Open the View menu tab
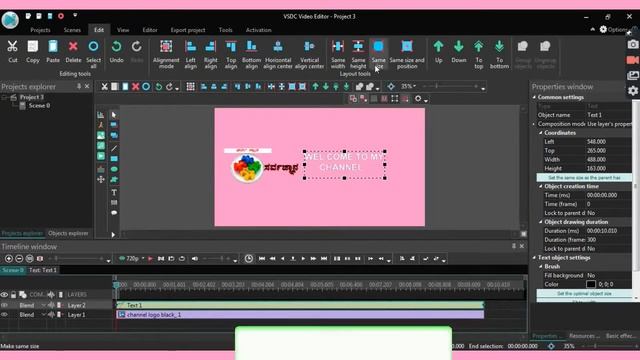 click(x=123, y=30)
